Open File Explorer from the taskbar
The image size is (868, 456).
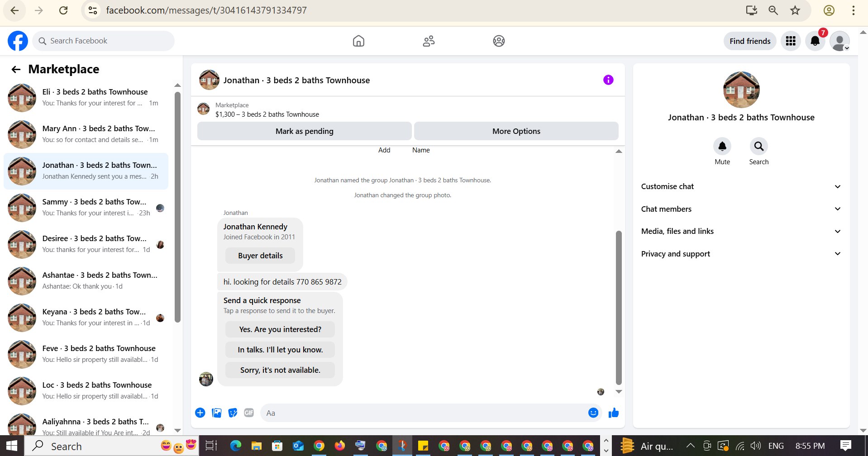coord(257,446)
